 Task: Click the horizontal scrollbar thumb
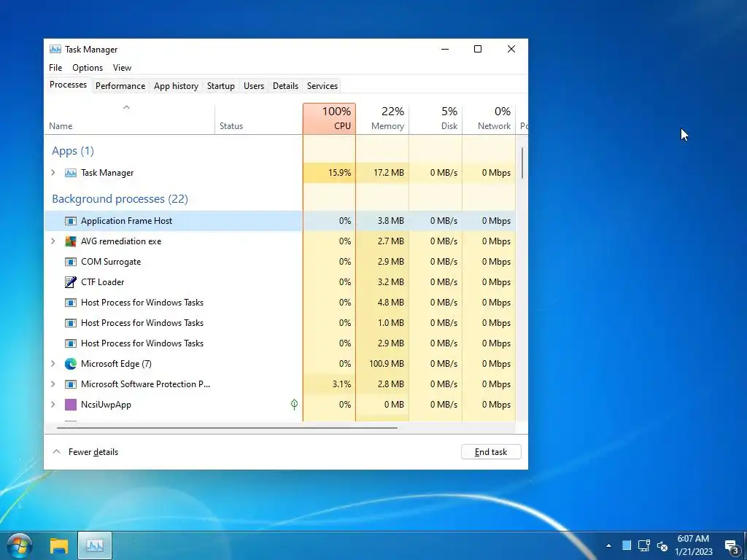(x=227, y=427)
